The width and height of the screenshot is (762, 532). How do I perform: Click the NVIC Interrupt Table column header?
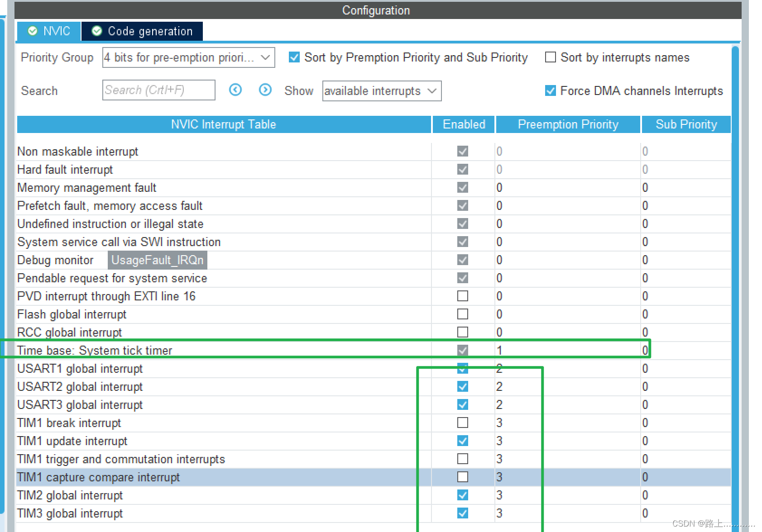(224, 124)
